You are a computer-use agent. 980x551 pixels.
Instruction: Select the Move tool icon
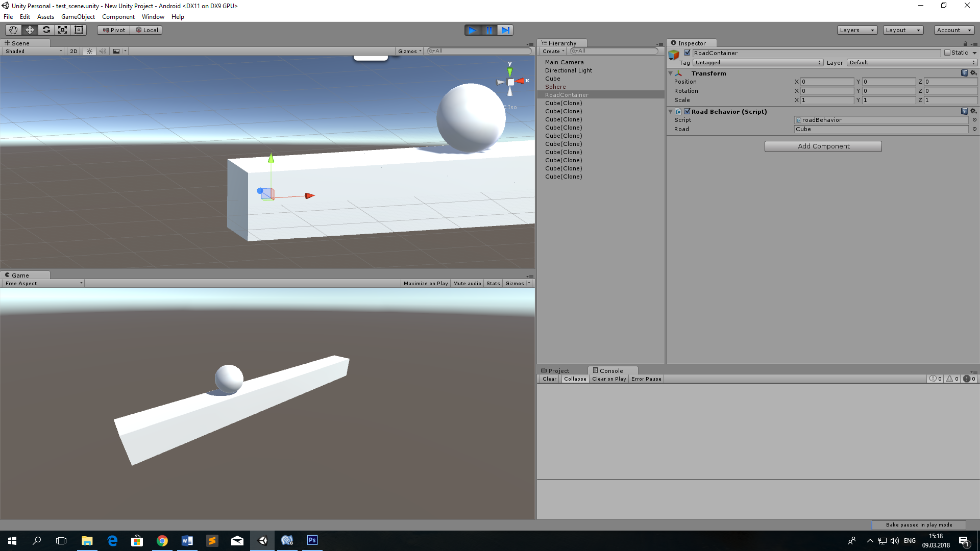tap(29, 30)
